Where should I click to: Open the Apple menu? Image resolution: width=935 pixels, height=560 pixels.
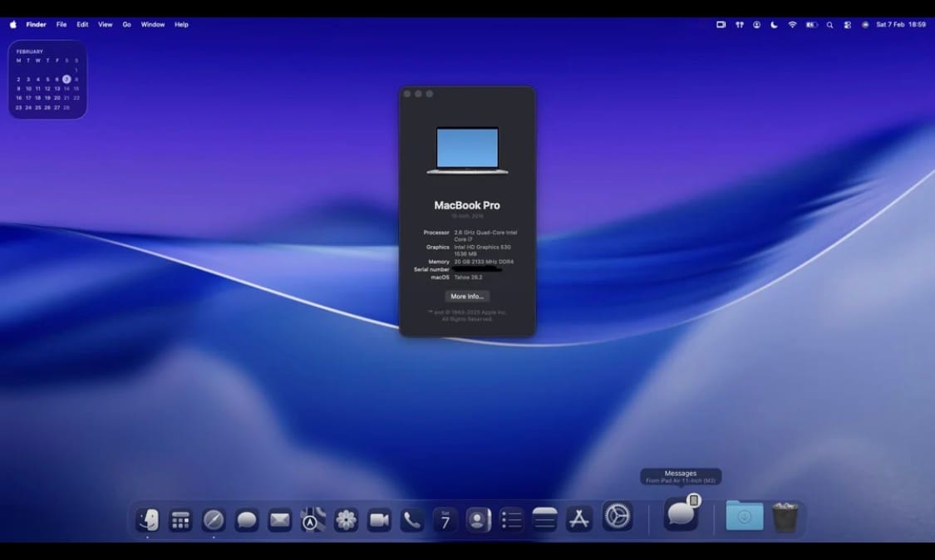tap(13, 24)
